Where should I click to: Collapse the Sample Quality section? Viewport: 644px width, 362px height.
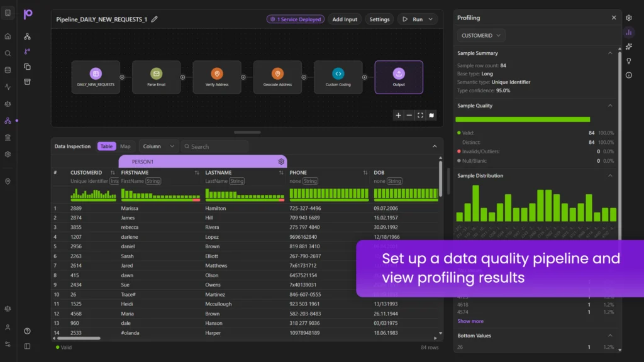(x=610, y=106)
